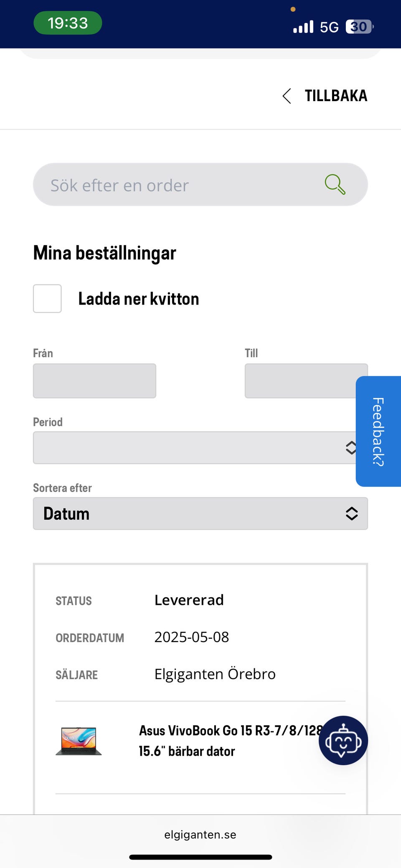Tap the green time pill showing 19:33
The height and width of the screenshot is (868, 401).
tap(68, 23)
